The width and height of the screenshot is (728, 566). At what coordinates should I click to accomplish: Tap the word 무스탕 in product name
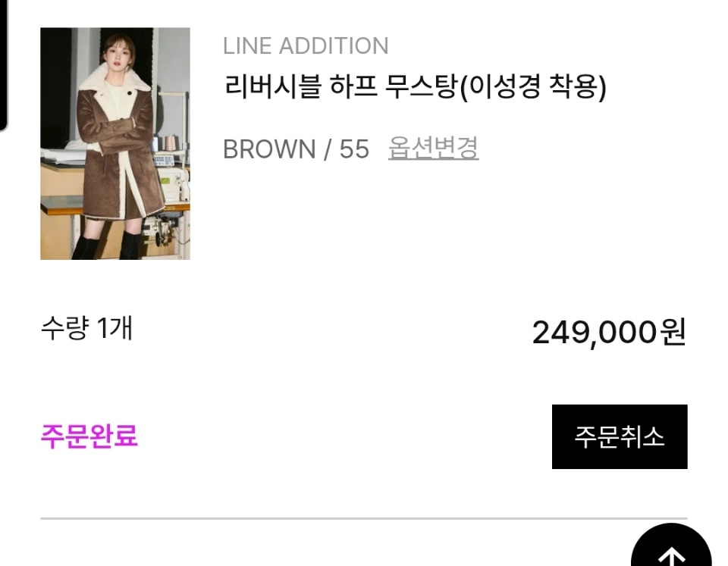[421, 86]
